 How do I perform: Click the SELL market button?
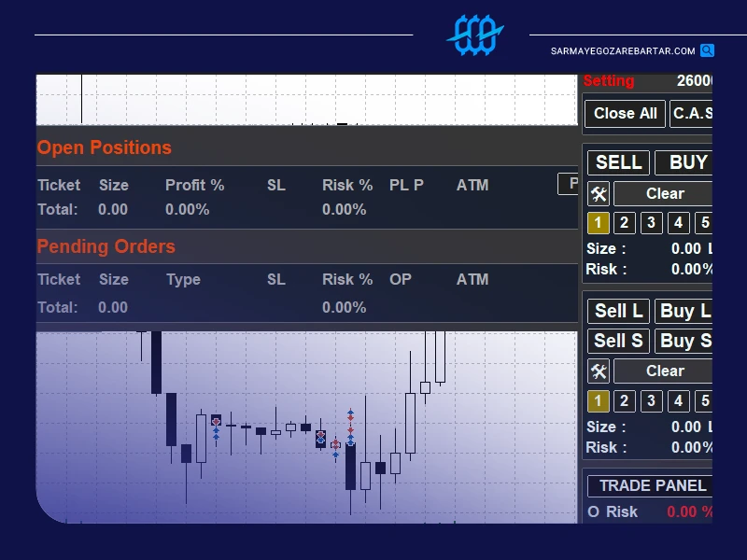tap(618, 162)
